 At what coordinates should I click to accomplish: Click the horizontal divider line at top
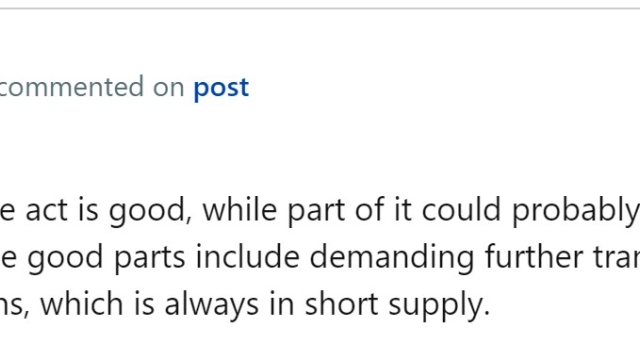320,8
